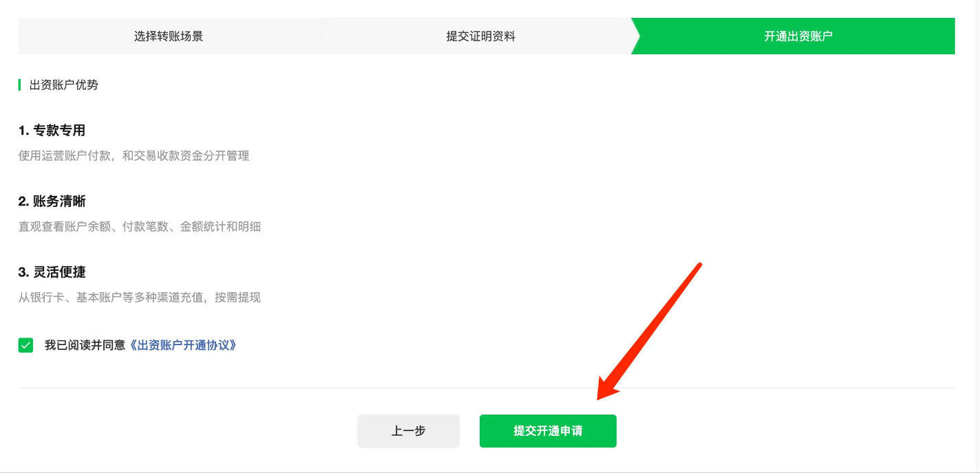The image size is (980, 473).
Task: Select the active 开通出资账户 step tab
Action: point(798,36)
